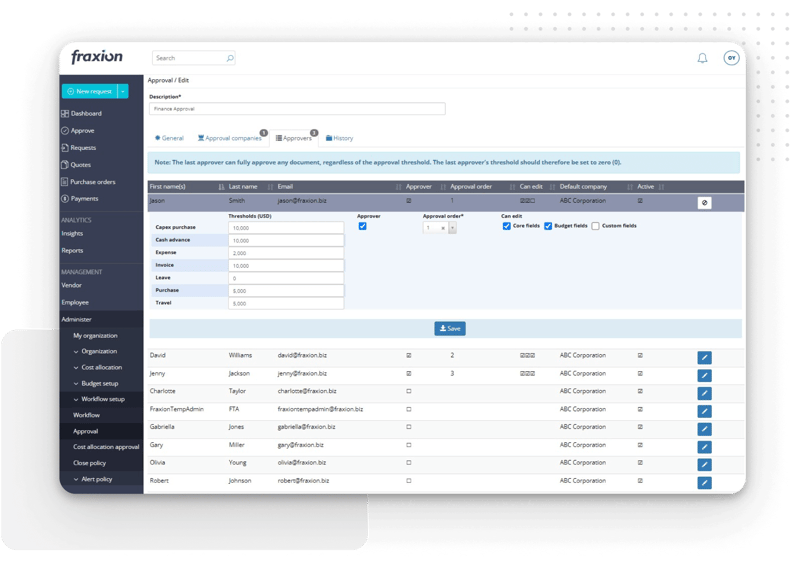Click the Search input field
805x570 pixels.
(194, 58)
